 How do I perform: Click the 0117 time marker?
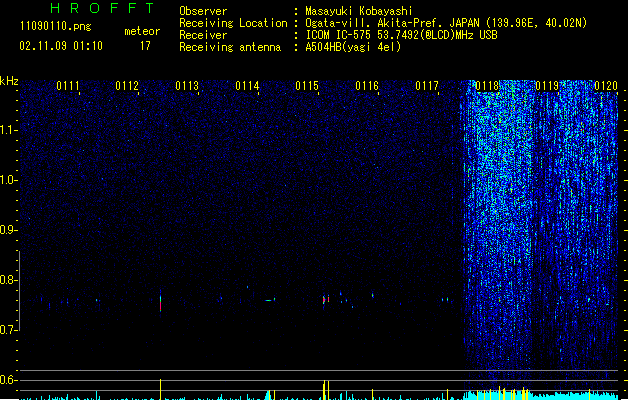427,86
